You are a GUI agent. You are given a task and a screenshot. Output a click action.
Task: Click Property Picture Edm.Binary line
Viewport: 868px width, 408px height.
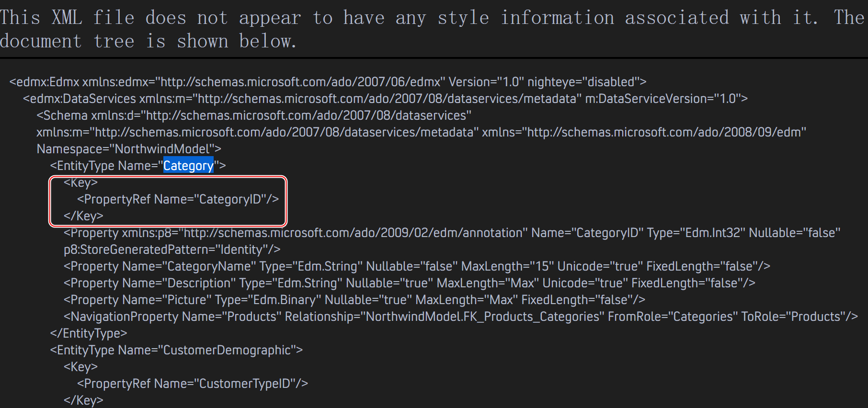coord(354,300)
